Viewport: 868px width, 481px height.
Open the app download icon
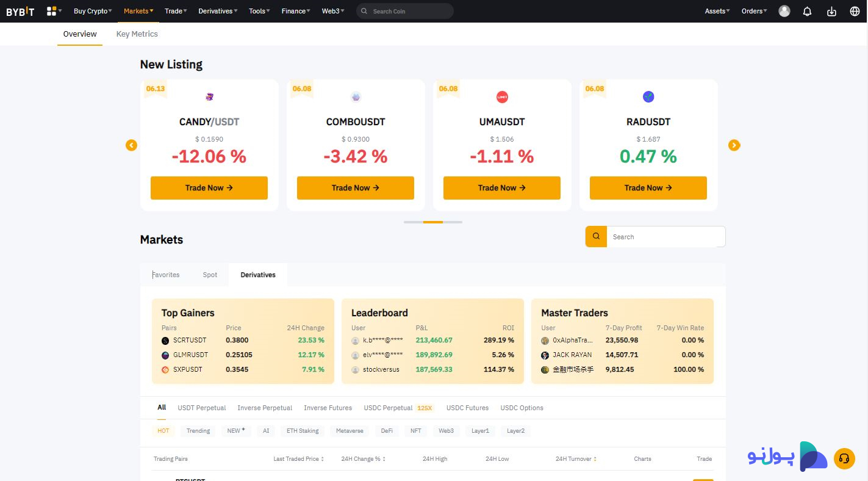coord(831,11)
